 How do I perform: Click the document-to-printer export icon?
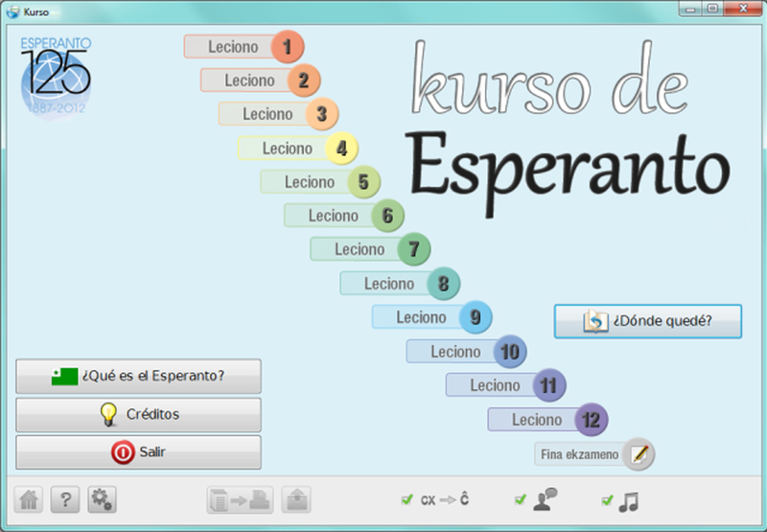point(240,500)
